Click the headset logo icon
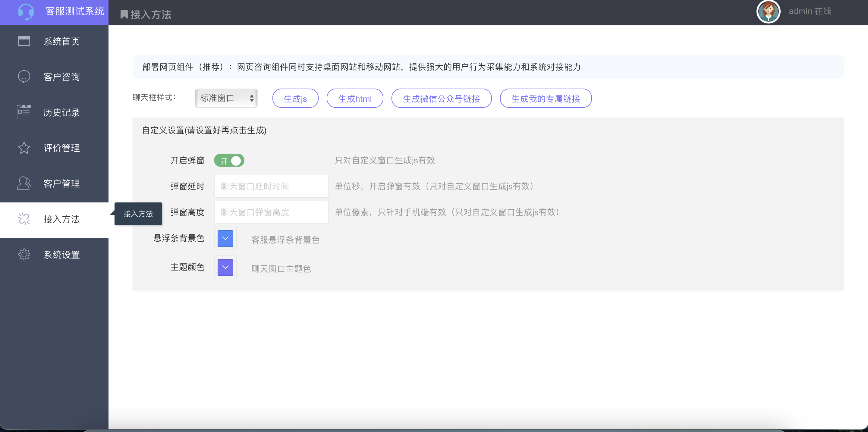This screenshot has height=432, width=868. [27, 12]
